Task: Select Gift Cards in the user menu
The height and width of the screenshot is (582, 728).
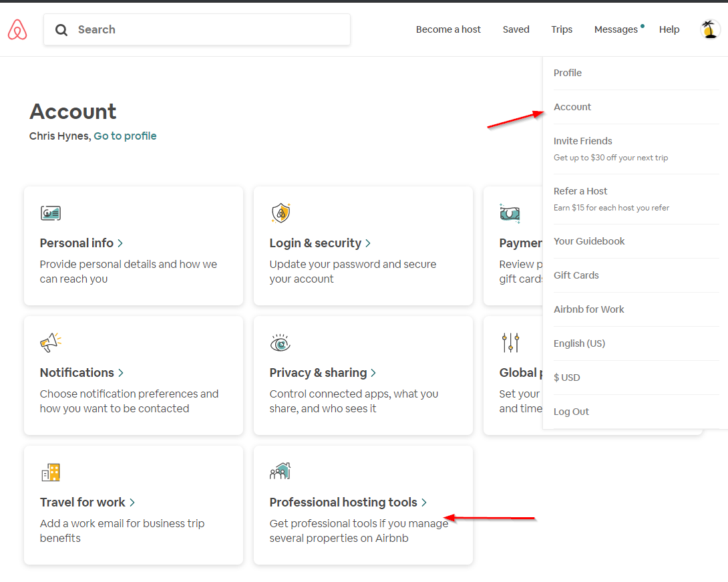Action: click(576, 275)
